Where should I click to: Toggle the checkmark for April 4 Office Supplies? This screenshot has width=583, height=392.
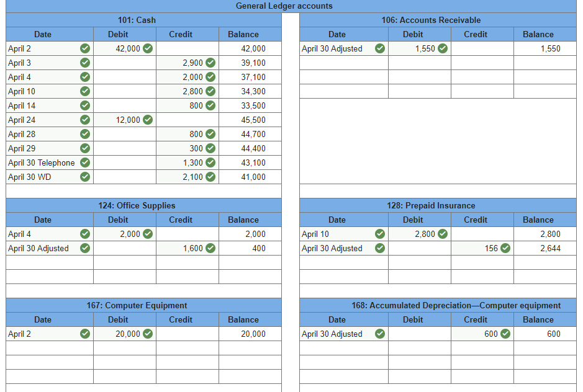84,234
